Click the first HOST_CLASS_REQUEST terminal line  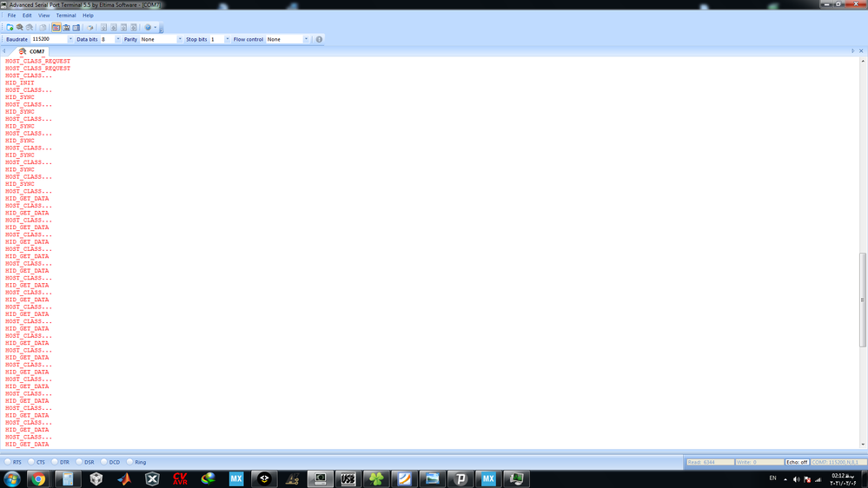click(37, 61)
